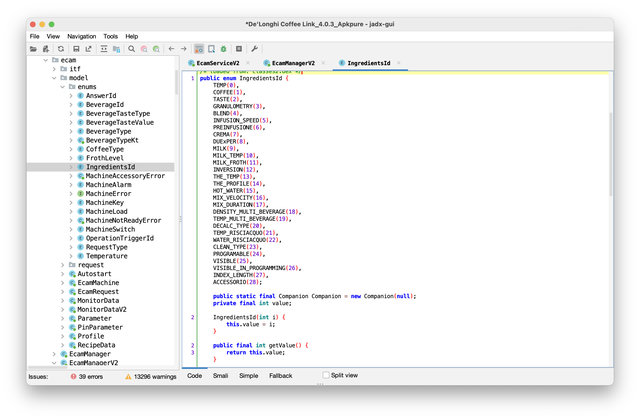Expand the BeverageId tree node
This screenshot has width=640, height=420.
click(x=71, y=104)
